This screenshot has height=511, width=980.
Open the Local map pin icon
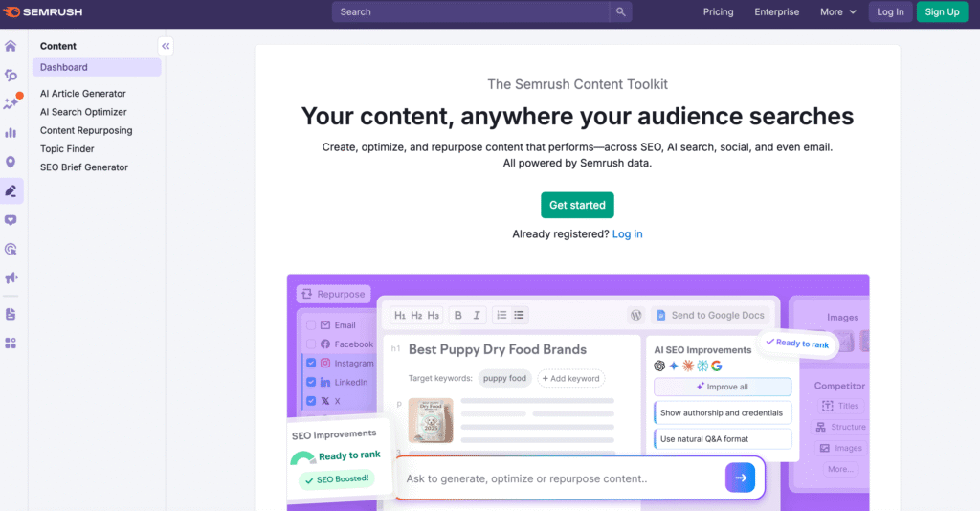(11, 162)
